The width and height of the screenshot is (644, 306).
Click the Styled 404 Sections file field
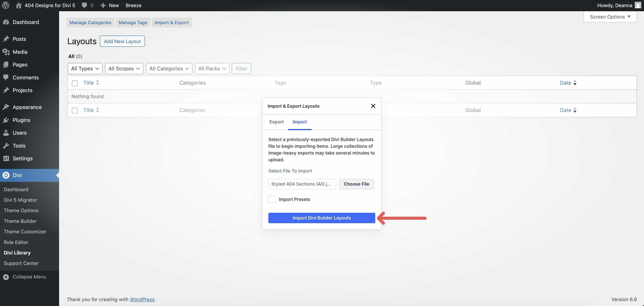[302, 184]
